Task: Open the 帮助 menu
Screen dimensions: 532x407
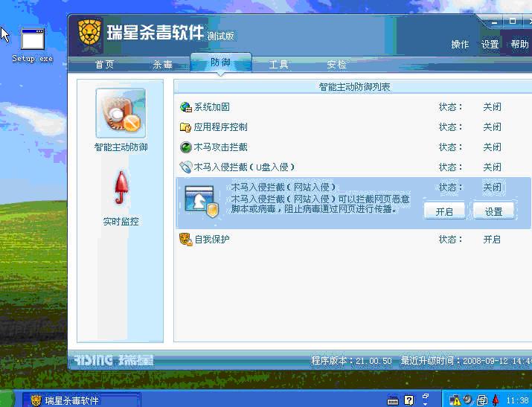Action: (x=519, y=45)
